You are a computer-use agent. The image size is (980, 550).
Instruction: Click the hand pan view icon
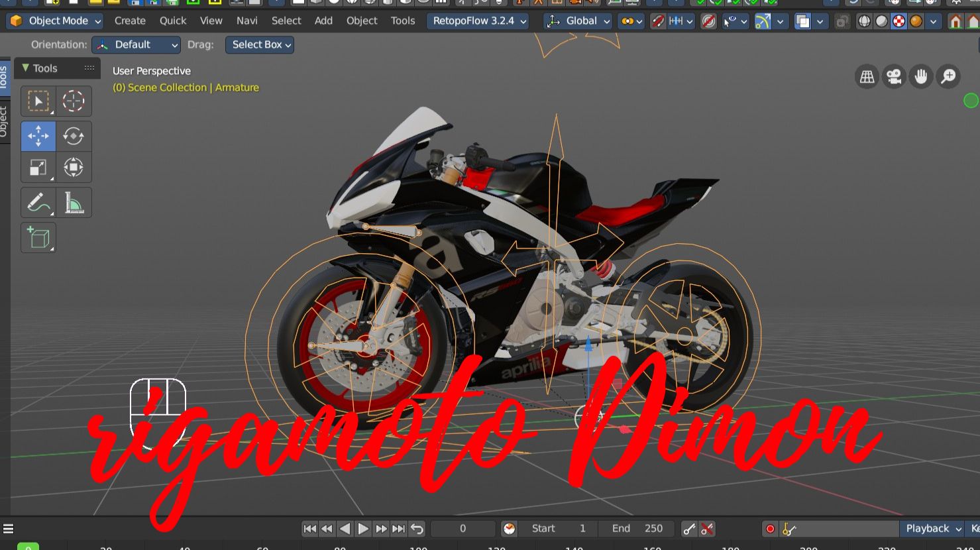(921, 77)
